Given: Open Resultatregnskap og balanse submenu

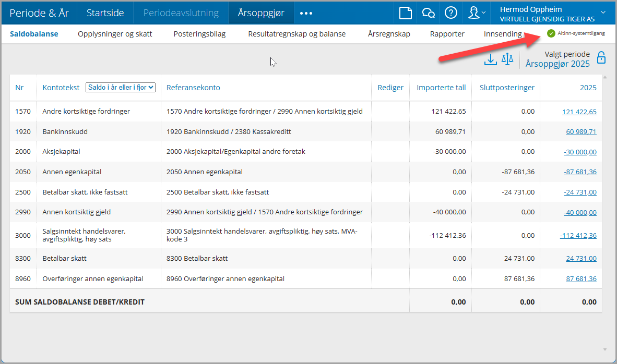Looking at the screenshot, I should tap(296, 34).
